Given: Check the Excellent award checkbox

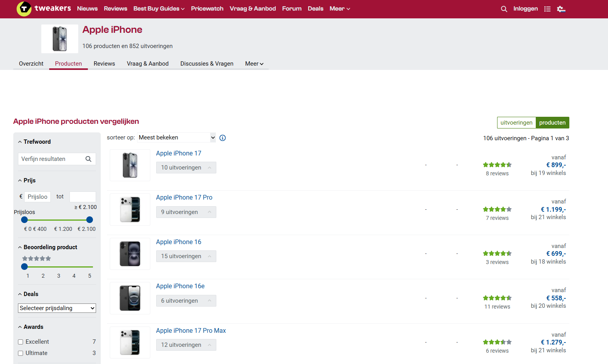Looking at the screenshot, I should point(21,342).
